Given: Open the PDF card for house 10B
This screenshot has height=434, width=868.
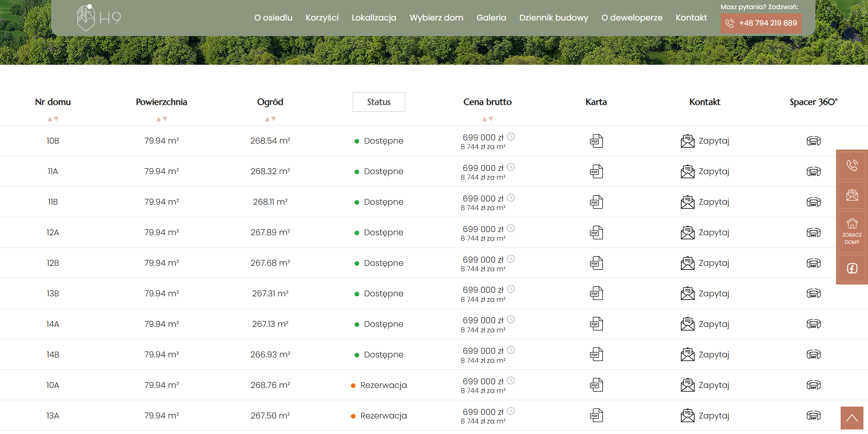Looking at the screenshot, I should pos(596,141).
